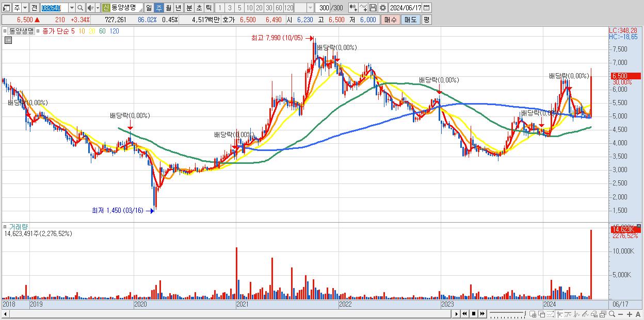
Task: Click the parallel lines drawing icon
Action: tap(585, 314)
